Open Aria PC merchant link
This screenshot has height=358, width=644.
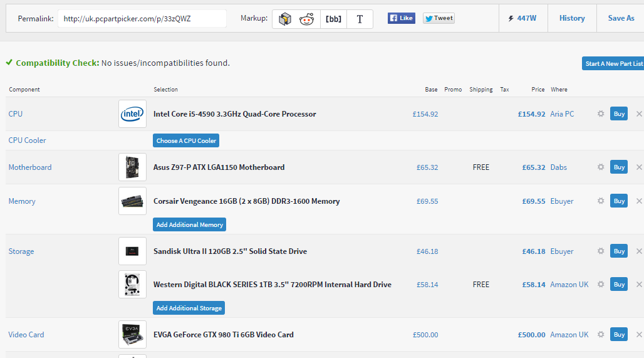pos(562,114)
